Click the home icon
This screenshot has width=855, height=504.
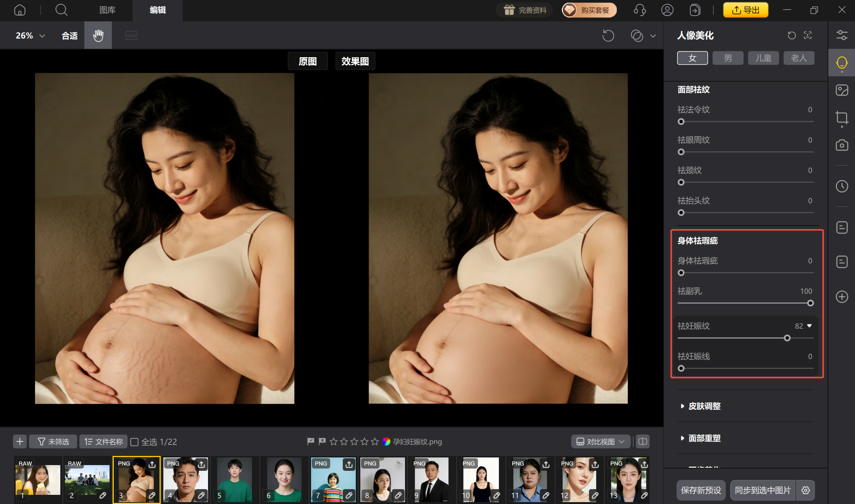[20, 10]
